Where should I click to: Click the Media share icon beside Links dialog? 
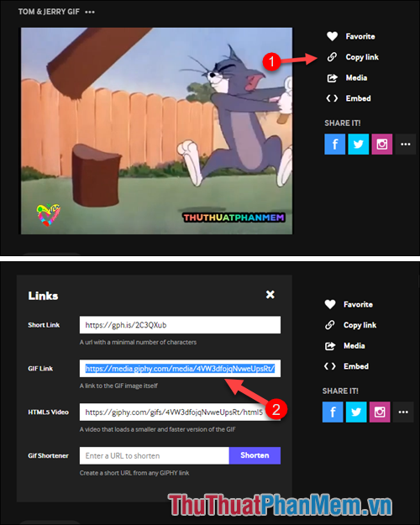point(330,346)
